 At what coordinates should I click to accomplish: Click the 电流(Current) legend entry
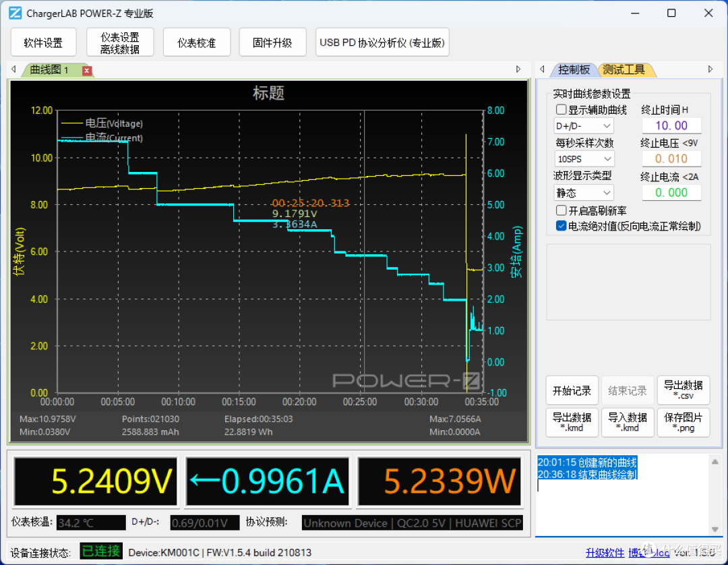[102, 138]
